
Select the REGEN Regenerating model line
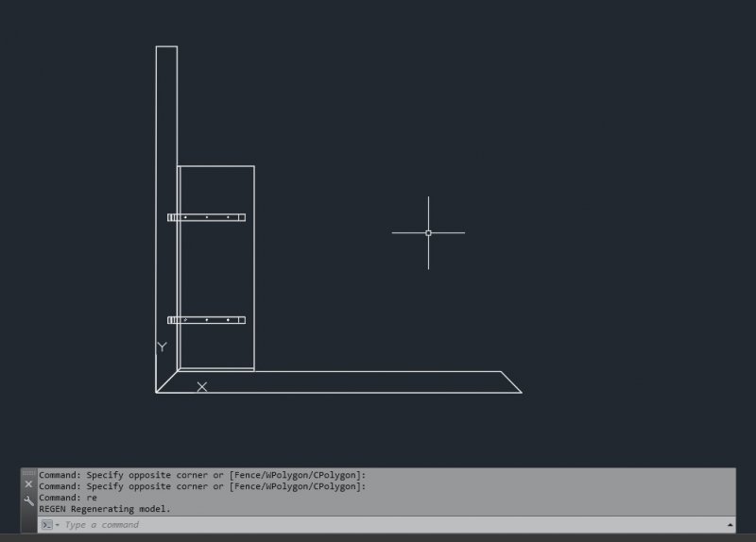coord(105,509)
